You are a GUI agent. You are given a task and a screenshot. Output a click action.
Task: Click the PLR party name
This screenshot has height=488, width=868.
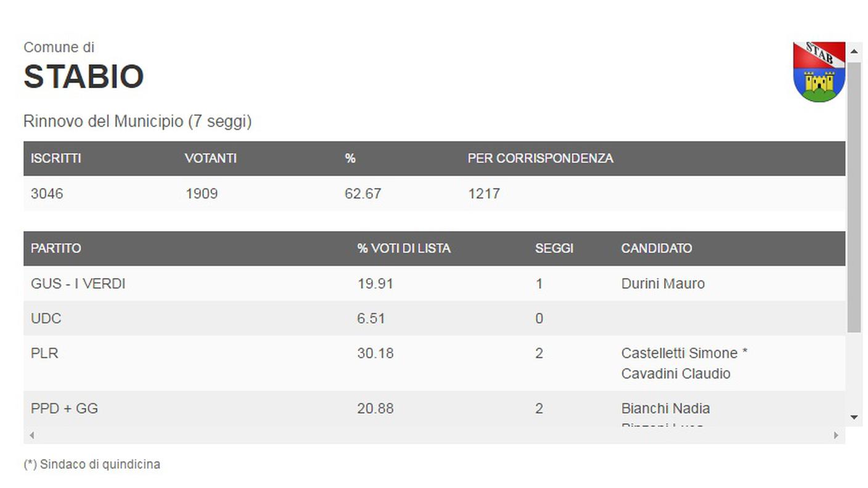[x=44, y=353]
